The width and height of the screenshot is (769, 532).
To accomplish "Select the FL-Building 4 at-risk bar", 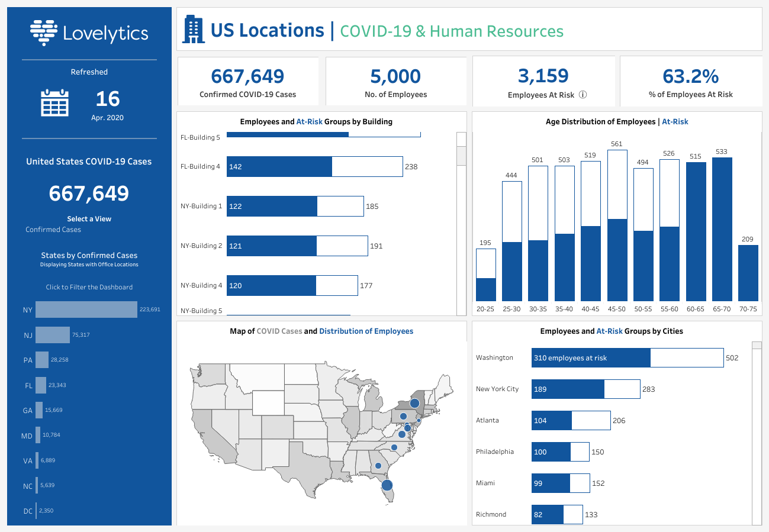I will pyautogui.click(x=278, y=166).
